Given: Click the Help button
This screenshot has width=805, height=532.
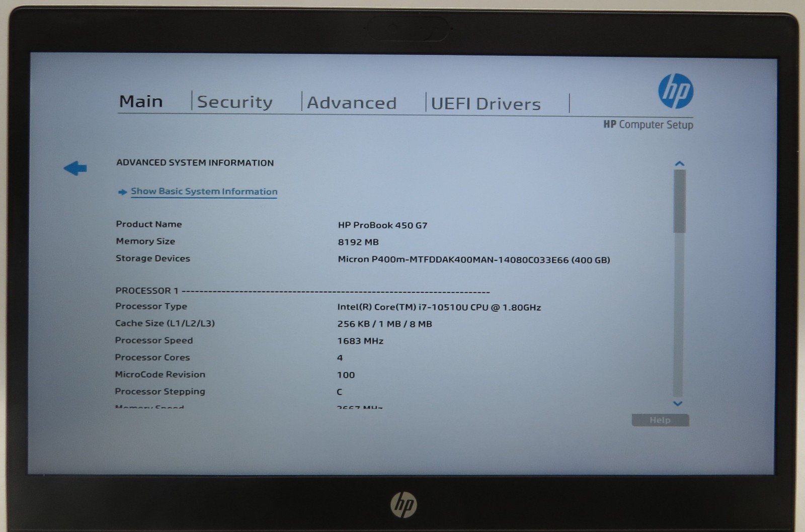Looking at the screenshot, I should (660, 420).
